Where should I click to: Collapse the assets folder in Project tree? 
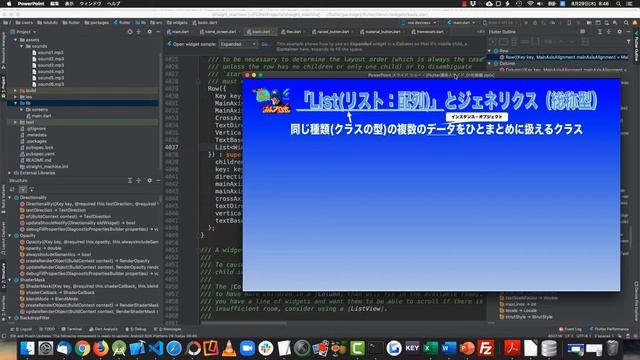tap(16, 40)
